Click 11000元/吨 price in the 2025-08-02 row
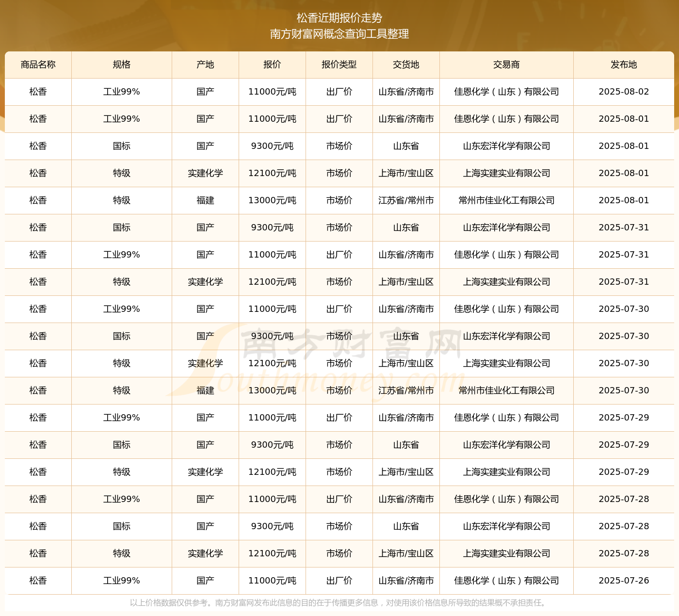679x616 pixels. [272, 92]
